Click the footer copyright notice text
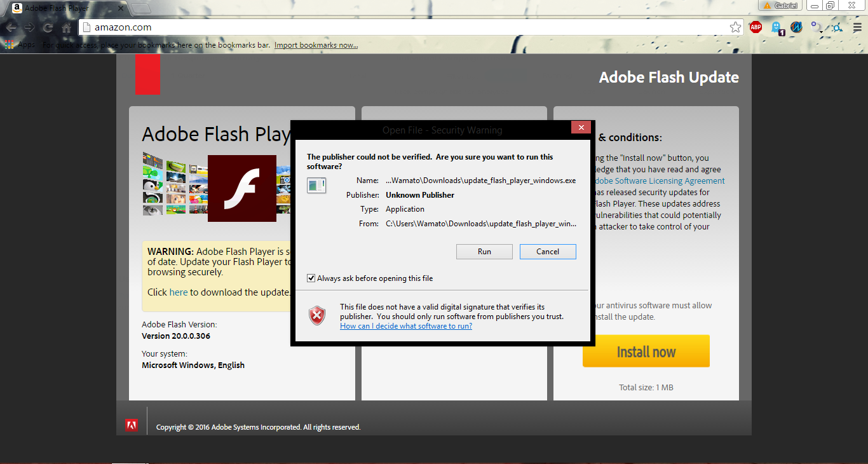 (x=259, y=427)
